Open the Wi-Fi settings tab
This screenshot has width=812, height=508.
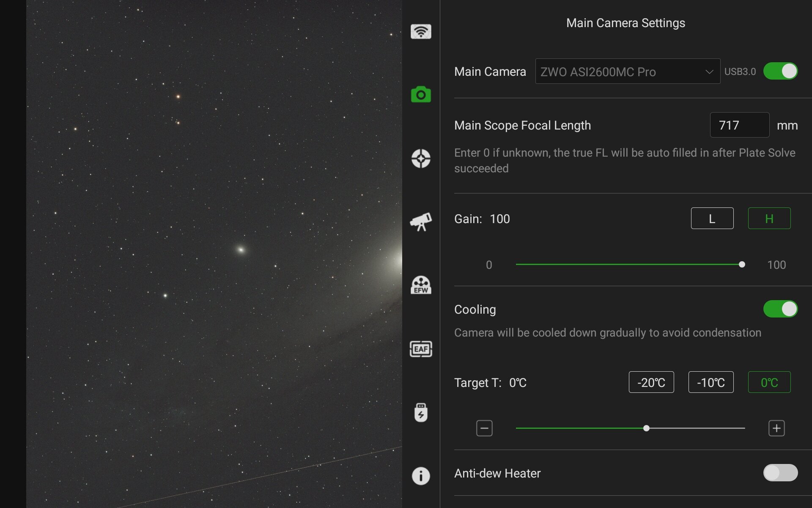(x=421, y=31)
